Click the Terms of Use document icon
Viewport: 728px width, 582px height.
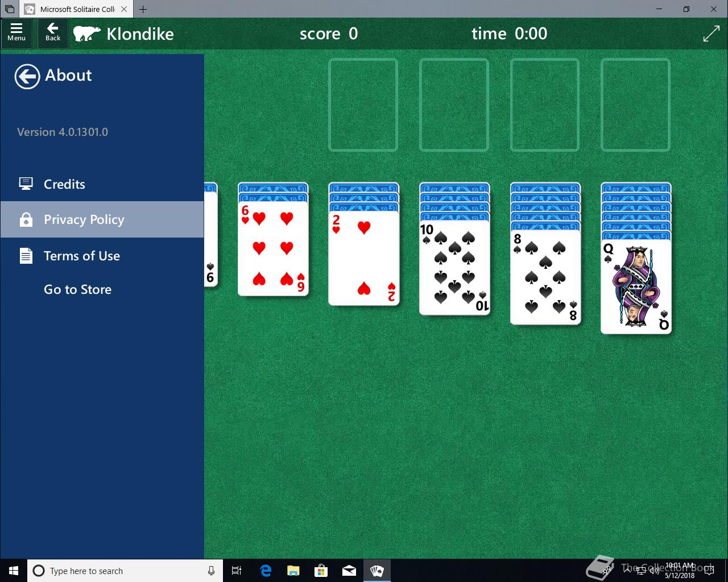[26, 256]
